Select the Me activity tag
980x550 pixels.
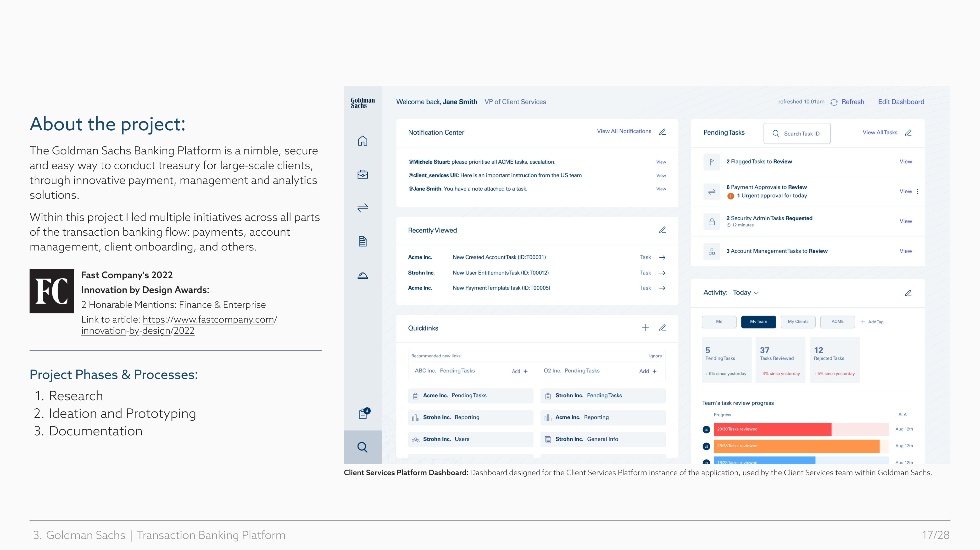719,321
